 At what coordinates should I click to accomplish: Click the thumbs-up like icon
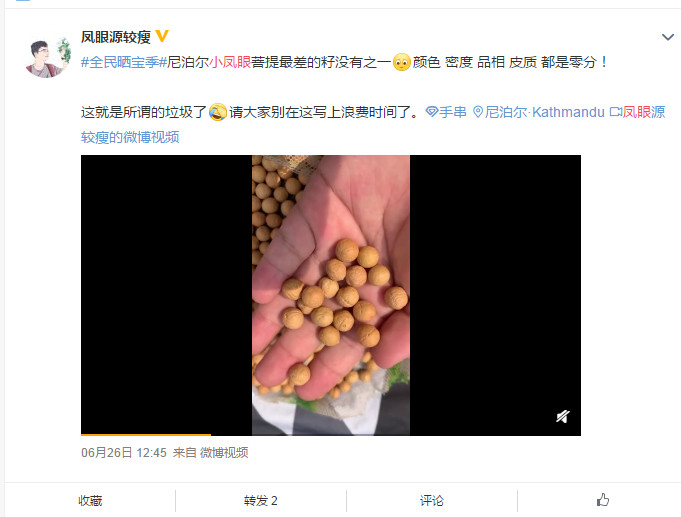[602, 500]
